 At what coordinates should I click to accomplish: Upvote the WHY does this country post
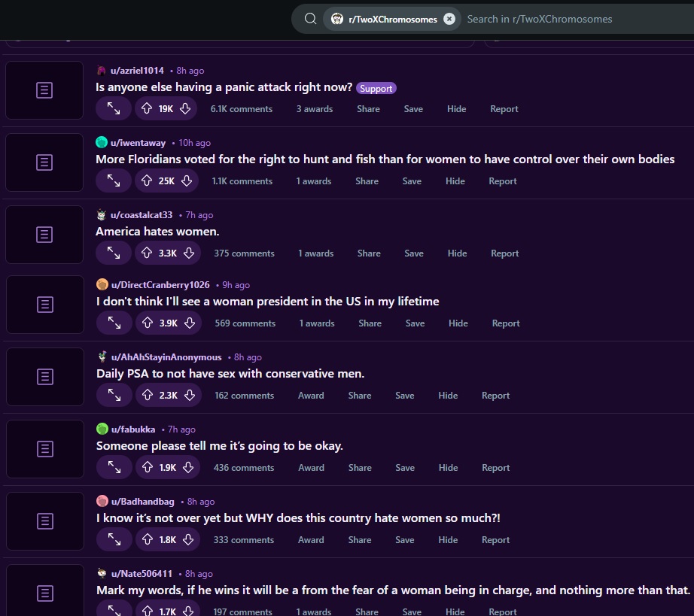pyautogui.click(x=148, y=539)
